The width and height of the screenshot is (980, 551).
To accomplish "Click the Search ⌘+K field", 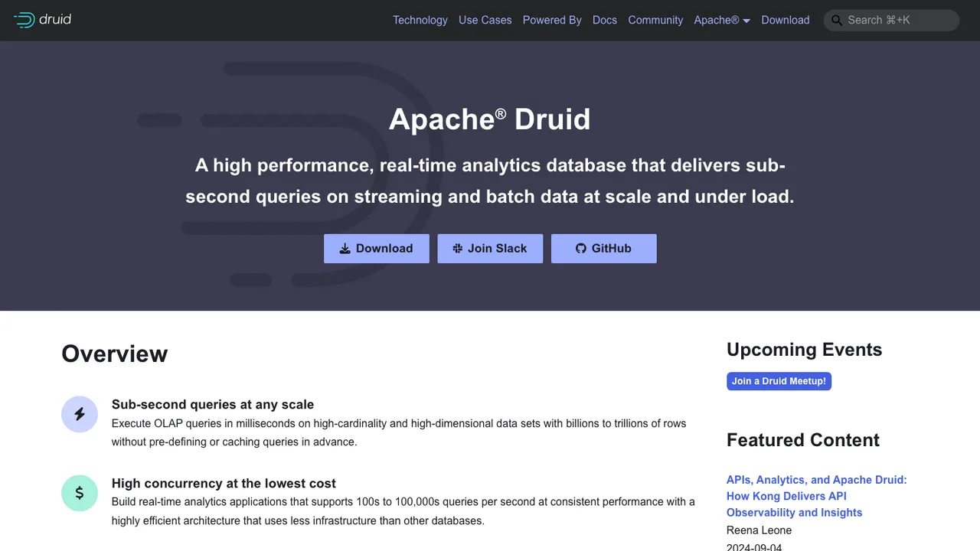I will [891, 20].
